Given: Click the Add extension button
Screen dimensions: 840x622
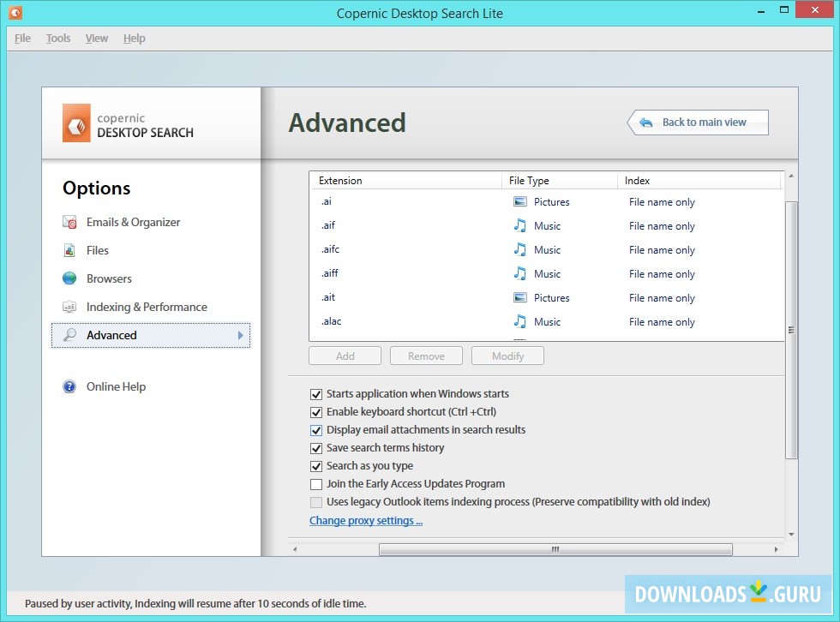Looking at the screenshot, I should (345, 356).
